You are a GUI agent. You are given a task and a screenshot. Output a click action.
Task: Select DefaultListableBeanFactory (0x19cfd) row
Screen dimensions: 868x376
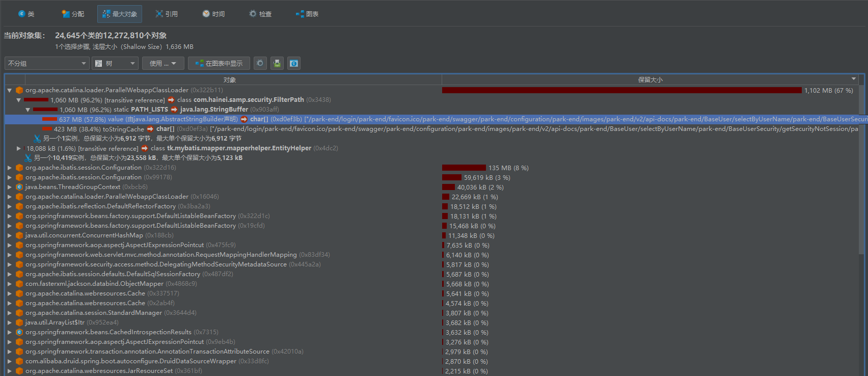pyautogui.click(x=431, y=226)
